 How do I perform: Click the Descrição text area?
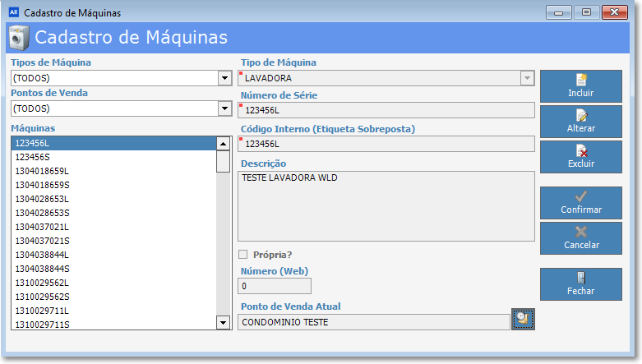coord(386,205)
